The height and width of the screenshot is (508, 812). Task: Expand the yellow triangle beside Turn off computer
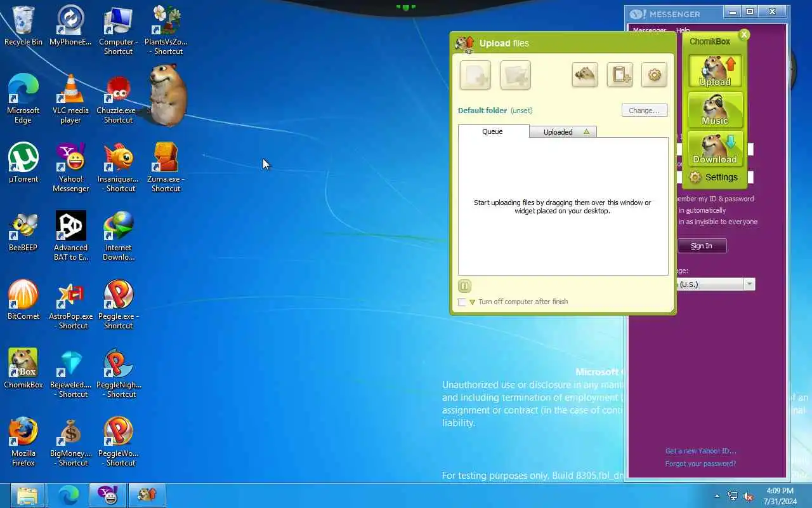click(x=472, y=302)
